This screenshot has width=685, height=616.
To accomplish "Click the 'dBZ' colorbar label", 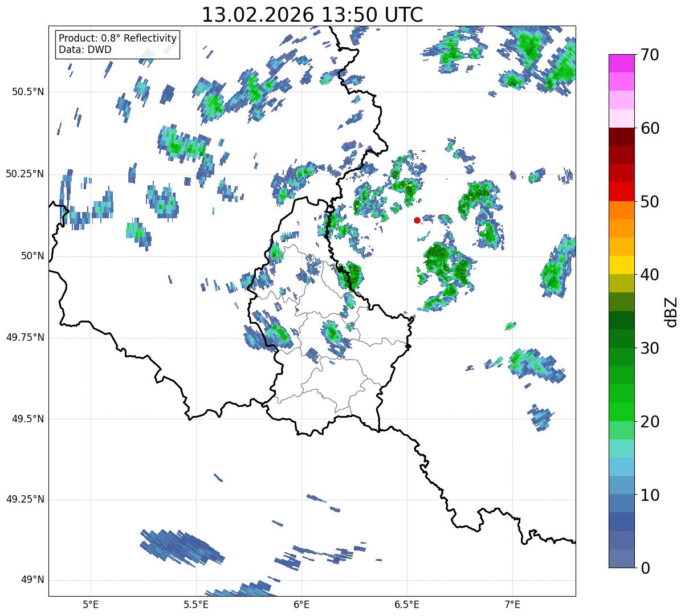I will 671,311.
